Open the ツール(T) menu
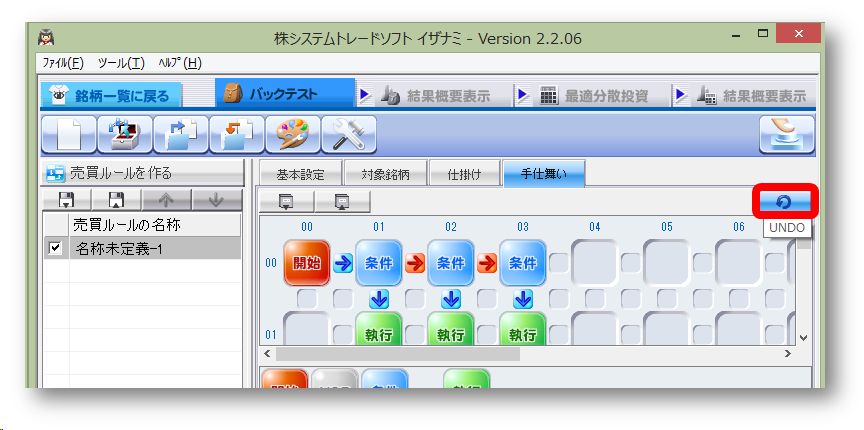Viewport: 864px width, 430px height. pyautogui.click(x=121, y=63)
